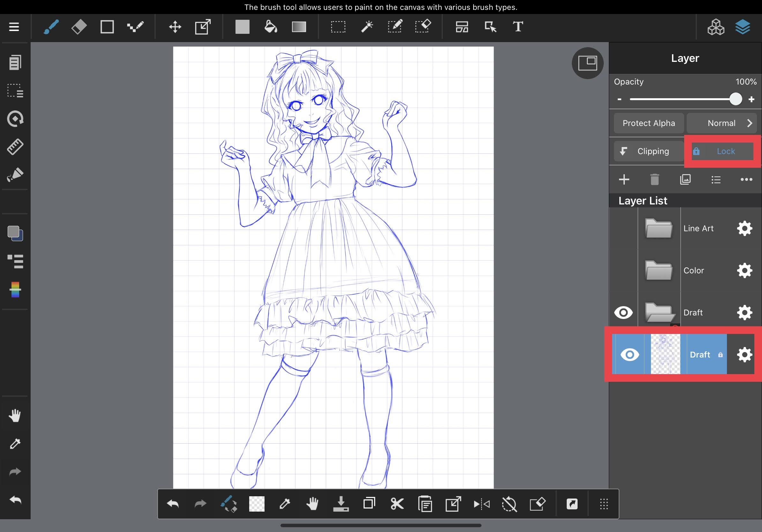The height and width of the screenshot is (532, 762).
Task: Choose the Bucket fill tool
Action: pos(271,26)
